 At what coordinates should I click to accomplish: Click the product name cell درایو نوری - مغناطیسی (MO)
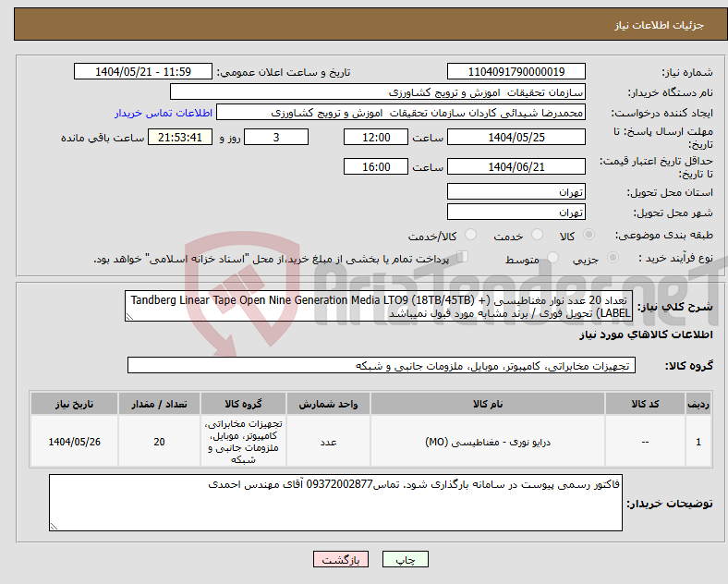(x=488, y=442)
